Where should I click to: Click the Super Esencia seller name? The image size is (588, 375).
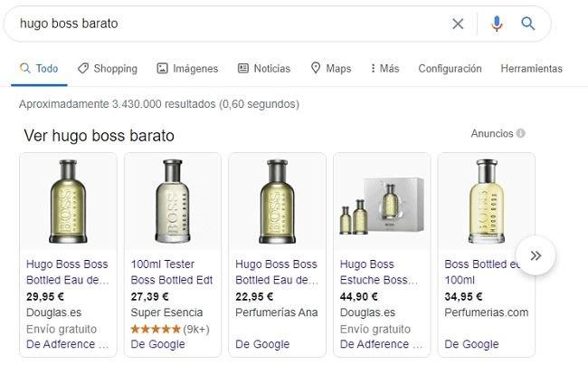[x=166, y=312]
